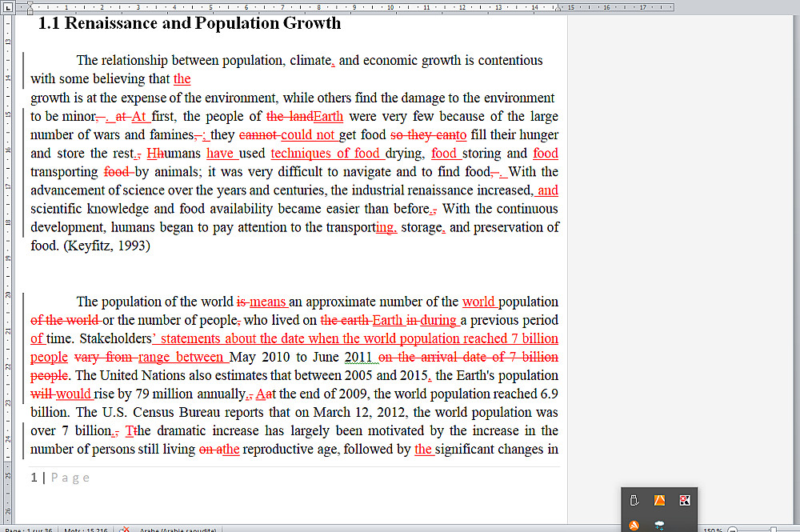The width and height of the screenshot is (800, 532).
Task: Click the inserted phrase 'techniques of food'
Action: (326, 153)
